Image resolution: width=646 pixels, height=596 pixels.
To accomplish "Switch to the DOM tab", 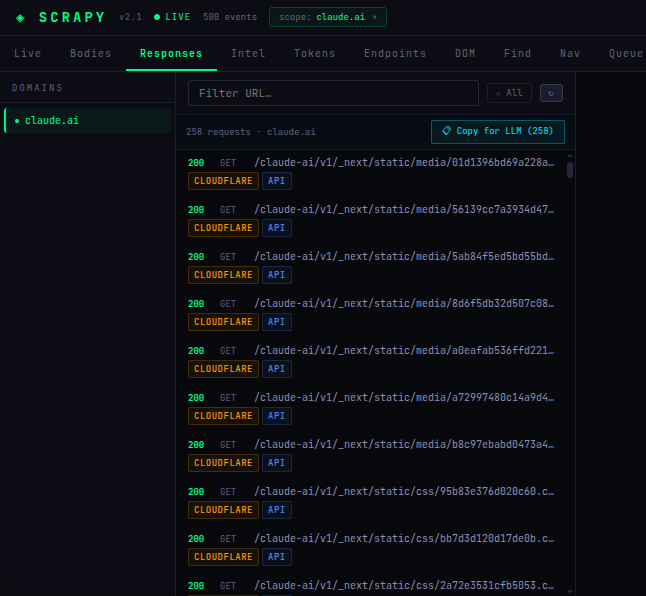I will point(465,53).
